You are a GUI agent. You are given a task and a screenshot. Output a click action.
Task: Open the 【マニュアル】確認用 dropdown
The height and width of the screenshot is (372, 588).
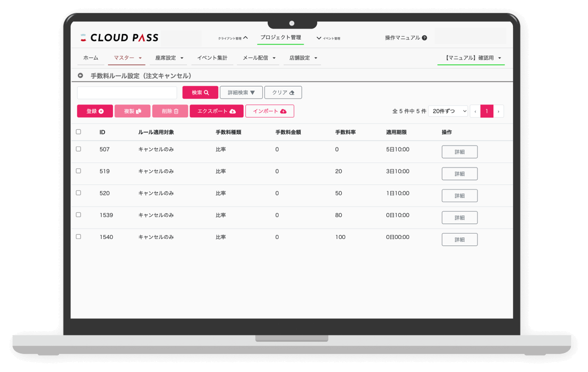[x=471, y=58]
